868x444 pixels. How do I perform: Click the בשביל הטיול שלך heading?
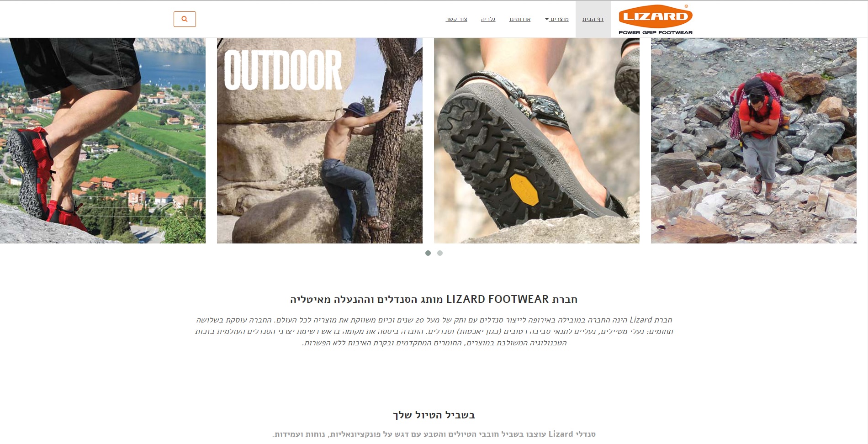click(434, 415)
